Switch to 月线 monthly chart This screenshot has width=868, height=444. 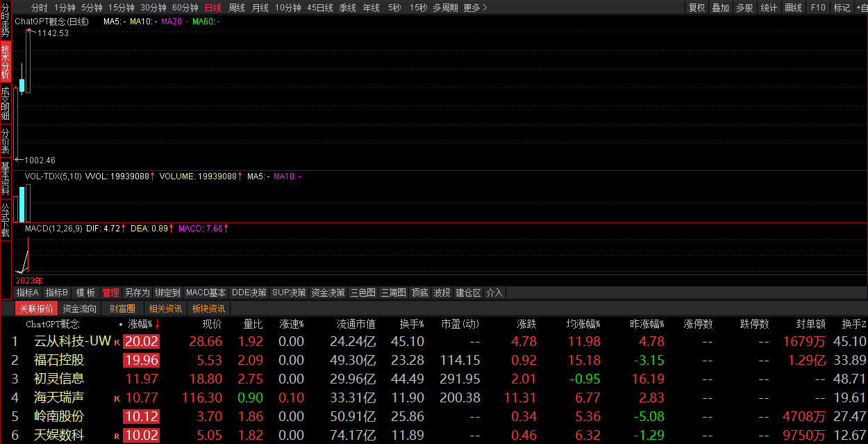coord(260,8)
